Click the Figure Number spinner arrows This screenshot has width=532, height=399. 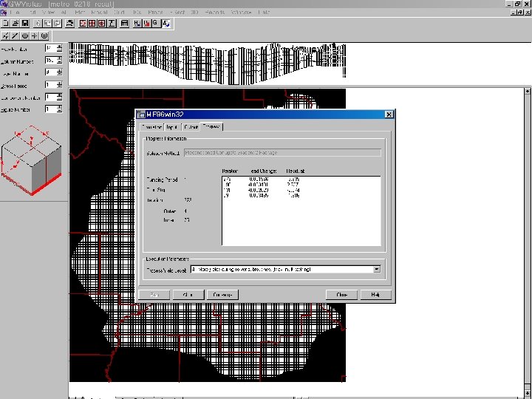tap(59, 109)
